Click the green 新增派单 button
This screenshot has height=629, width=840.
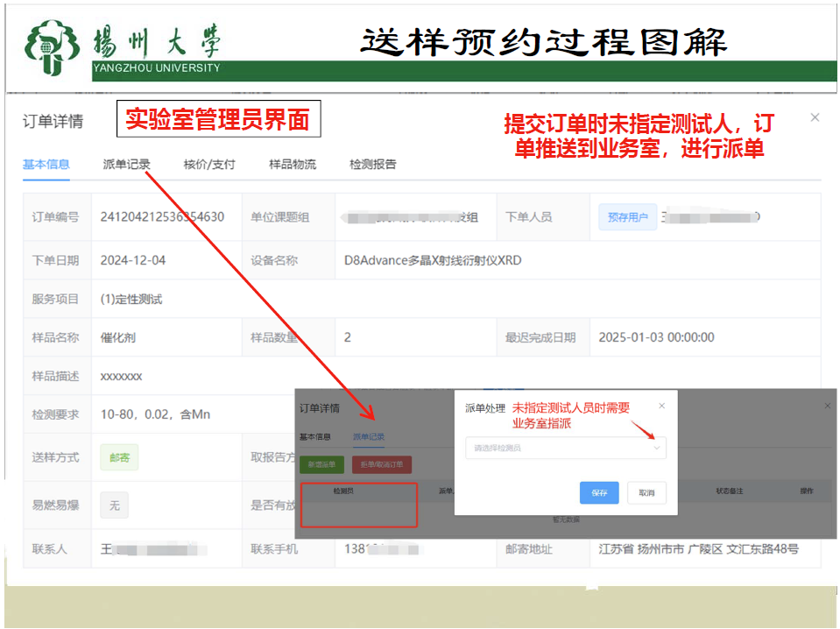point(321,465)
